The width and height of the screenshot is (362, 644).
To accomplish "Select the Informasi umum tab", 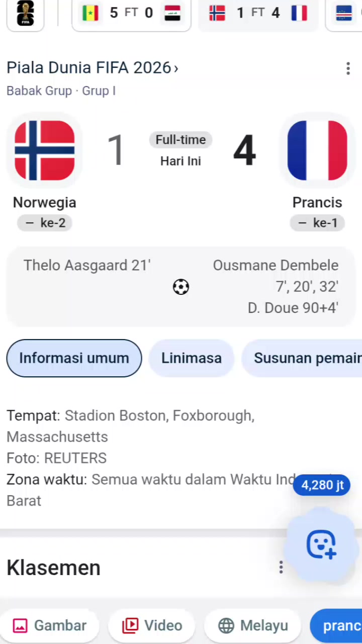I will (x=74, y=358).
